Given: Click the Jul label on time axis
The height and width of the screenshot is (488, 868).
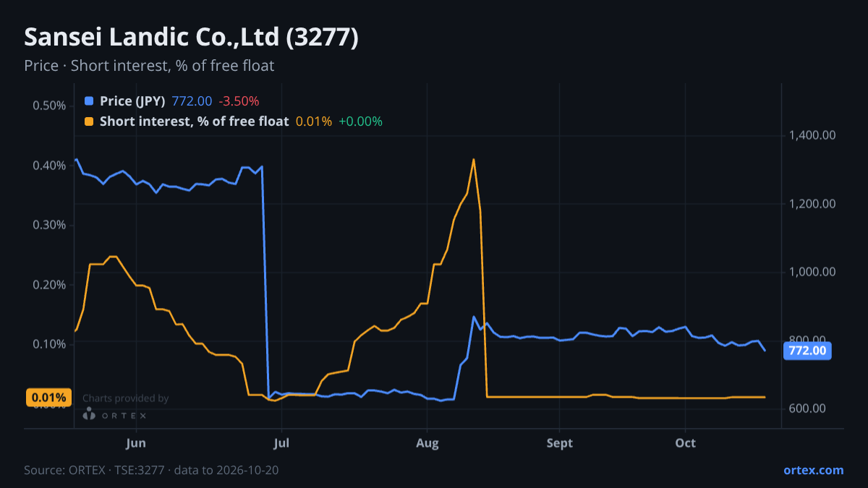Looking at the screenshot, I should 282,442.
